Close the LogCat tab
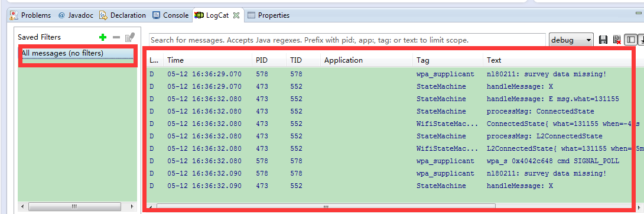This screenshot has height=214, width=644. [x=236, y=15]
